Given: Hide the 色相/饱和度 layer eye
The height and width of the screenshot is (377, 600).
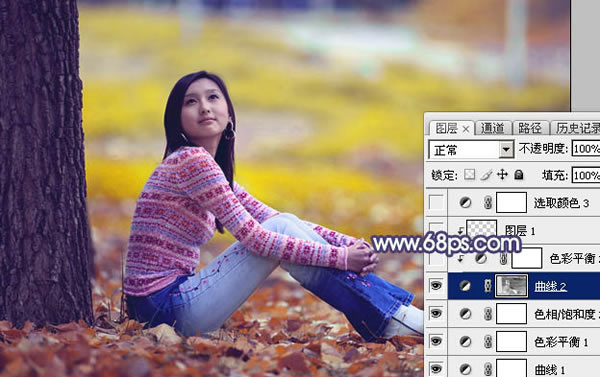Looking at the screenshot, I should click(x=436, y=313).
